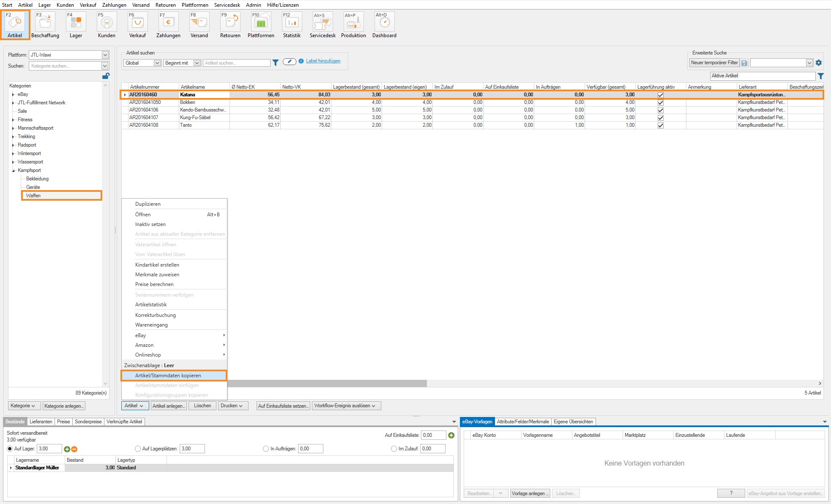831x504 pixels.
Task: Save the temporary filter with disk icon
Action: (744, 63)
